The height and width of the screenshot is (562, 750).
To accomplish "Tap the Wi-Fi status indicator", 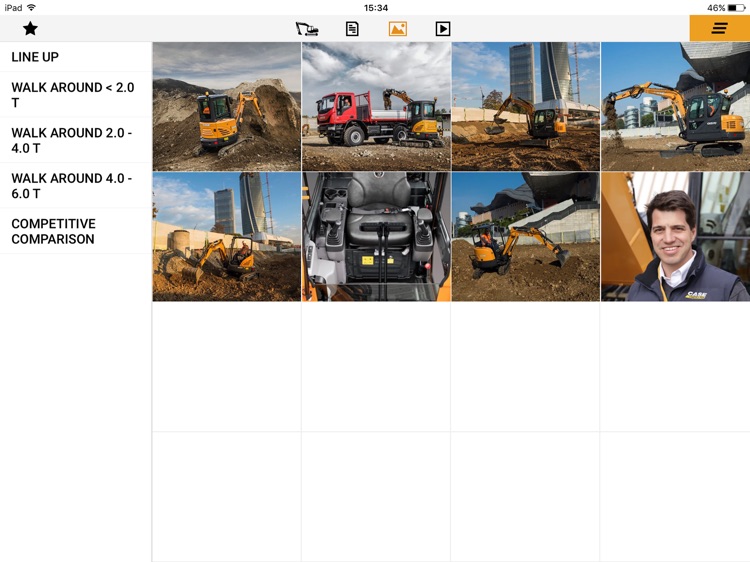I will pyautogui.click(x=32, y=8).
